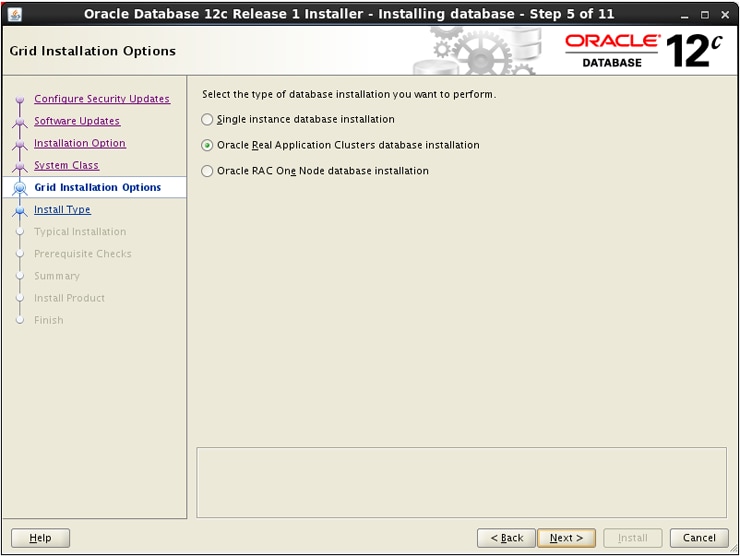Click the Install Type step marker icon
The height and width of the screenshot is (557, 740).
(x=20, y=211)
